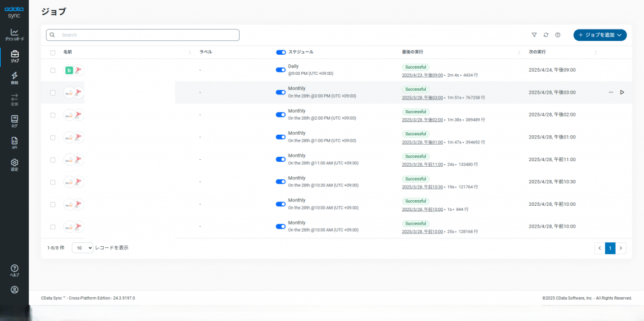Refresh the job list
644x321 pixels.
(x=546, y=35)
